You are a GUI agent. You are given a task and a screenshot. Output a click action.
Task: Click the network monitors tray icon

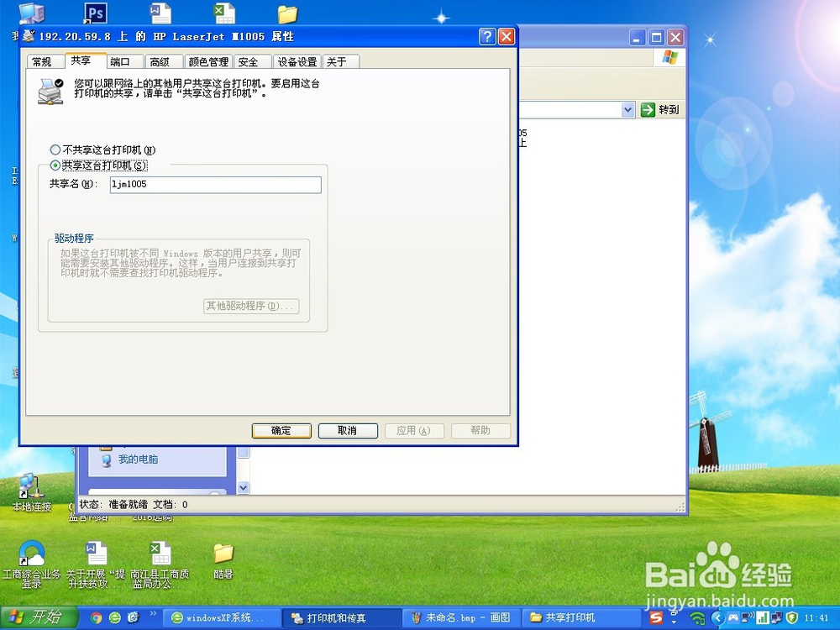point(776,617)
